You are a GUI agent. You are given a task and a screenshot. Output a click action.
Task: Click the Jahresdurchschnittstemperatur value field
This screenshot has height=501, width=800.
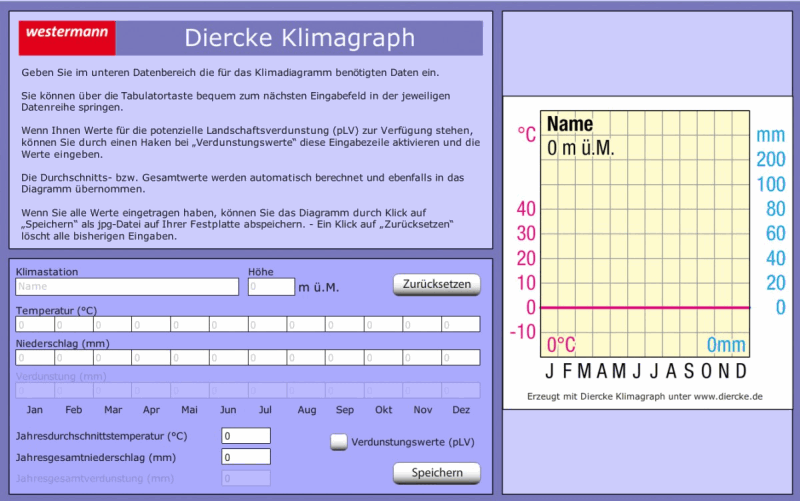pos(246,436)
